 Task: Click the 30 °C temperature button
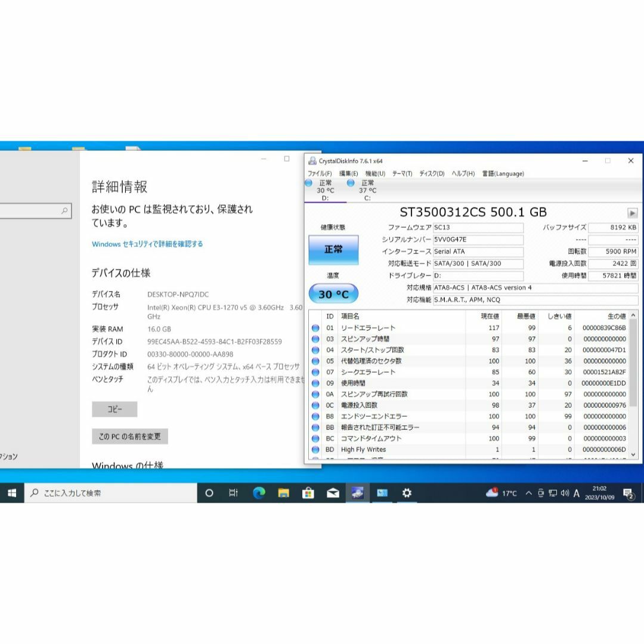(333, 294)
